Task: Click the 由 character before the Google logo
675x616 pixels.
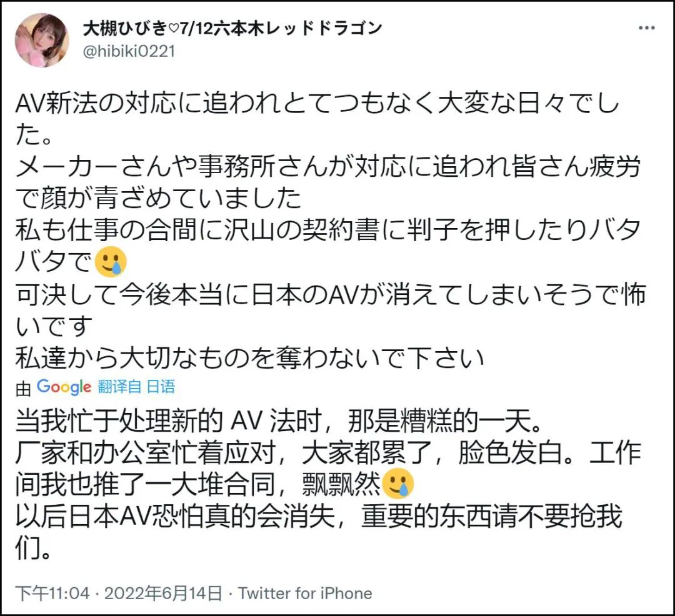Action: [23, 389]
